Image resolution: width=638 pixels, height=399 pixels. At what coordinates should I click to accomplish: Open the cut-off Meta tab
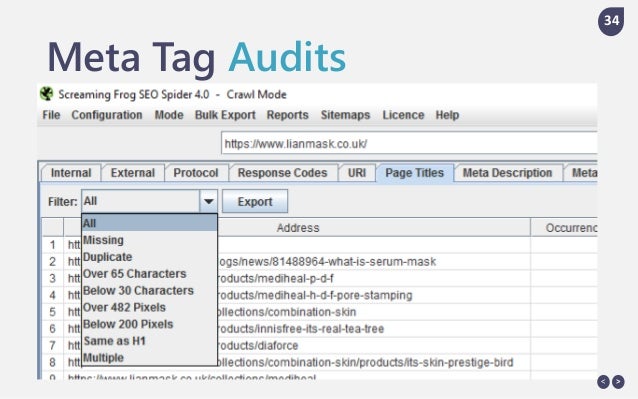point(582,173)
